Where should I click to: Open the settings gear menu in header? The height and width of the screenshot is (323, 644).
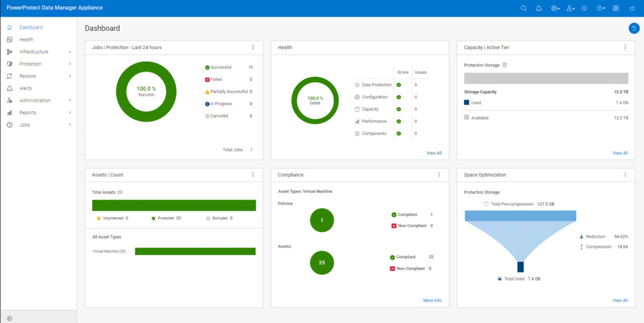[x=555, y=8]
